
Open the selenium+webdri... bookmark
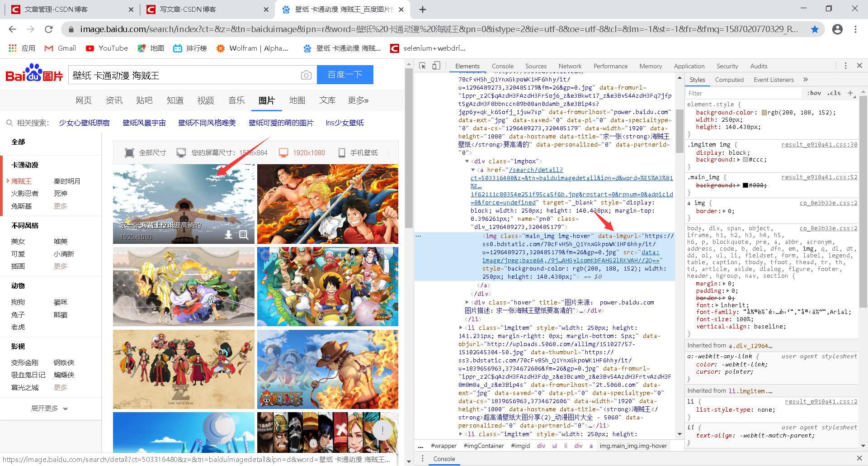click(x=428, y=48)
